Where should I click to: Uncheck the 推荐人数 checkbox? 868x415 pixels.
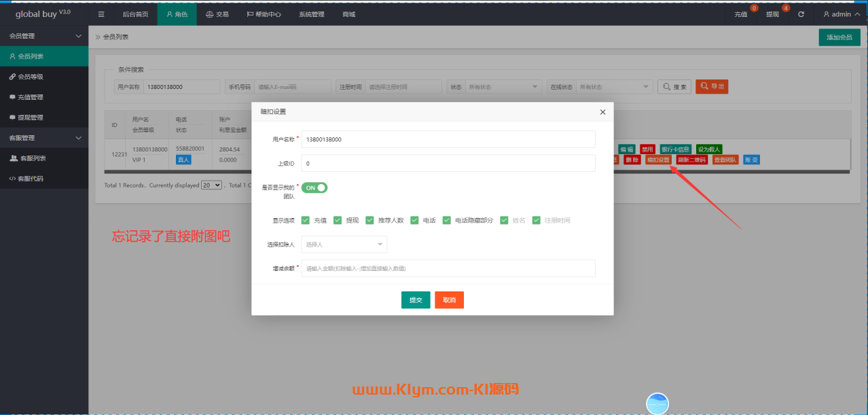point(370,220)
